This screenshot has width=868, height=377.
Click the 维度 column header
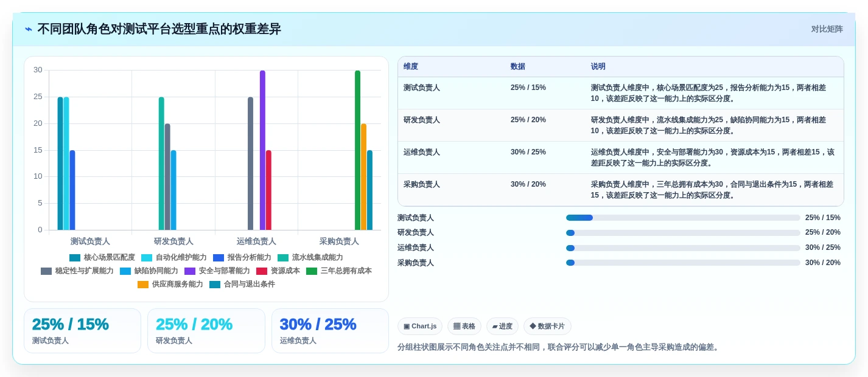(411, 66)
